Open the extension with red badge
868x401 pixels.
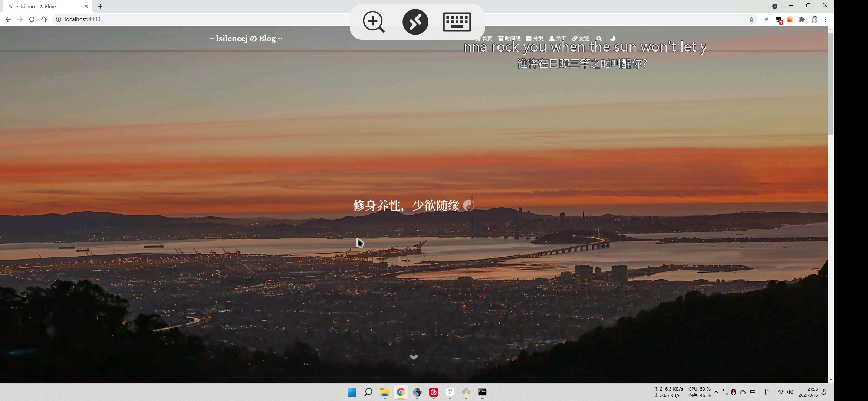pyautogui.click(x=779, y=20)
